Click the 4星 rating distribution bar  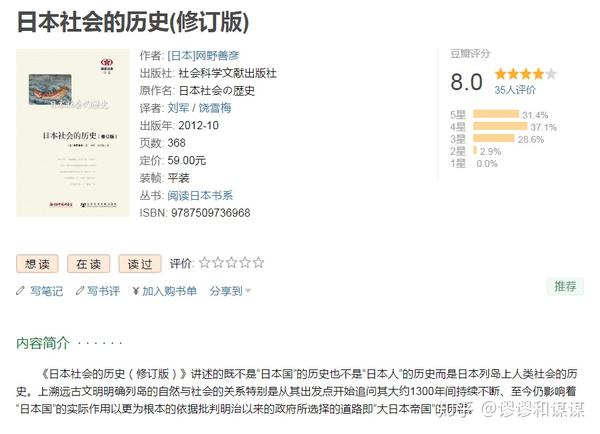pos(500,126)
